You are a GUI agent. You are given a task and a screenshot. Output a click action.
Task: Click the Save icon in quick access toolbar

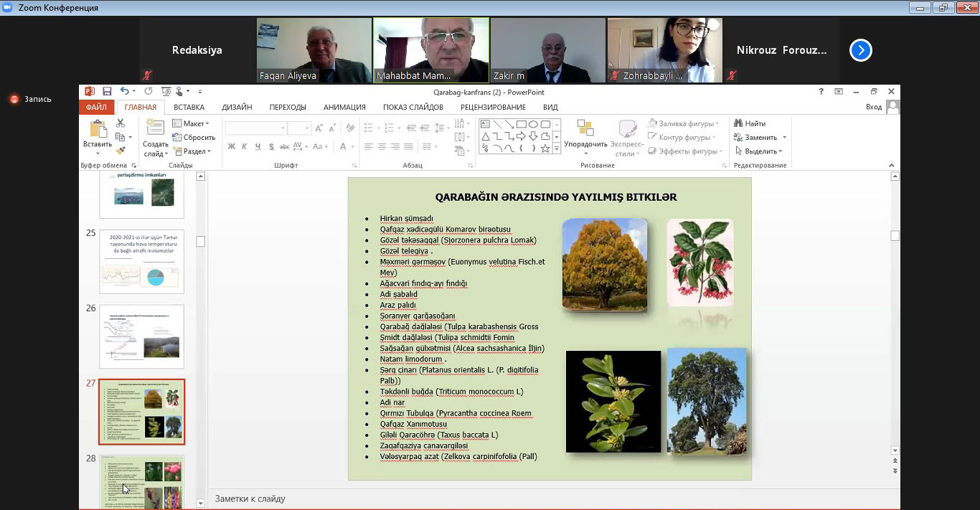pos(107,92)
